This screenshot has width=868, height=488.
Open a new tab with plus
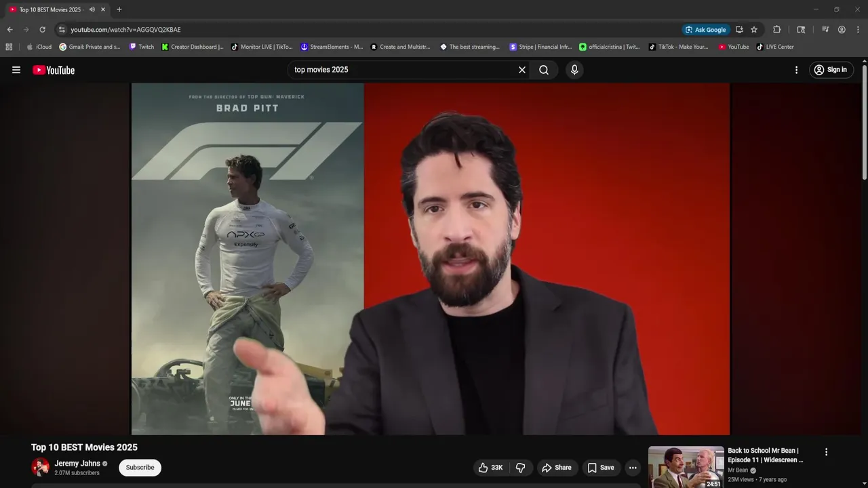tap(119, 9)
